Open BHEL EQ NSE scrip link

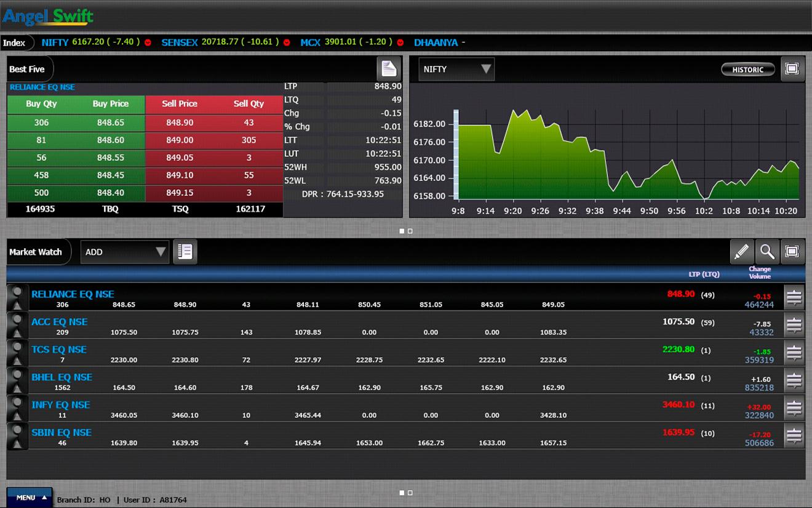pos(62,377)
